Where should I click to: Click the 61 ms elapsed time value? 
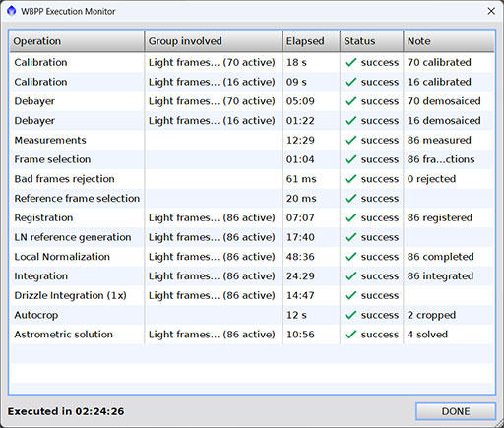[x=301, y=179]
